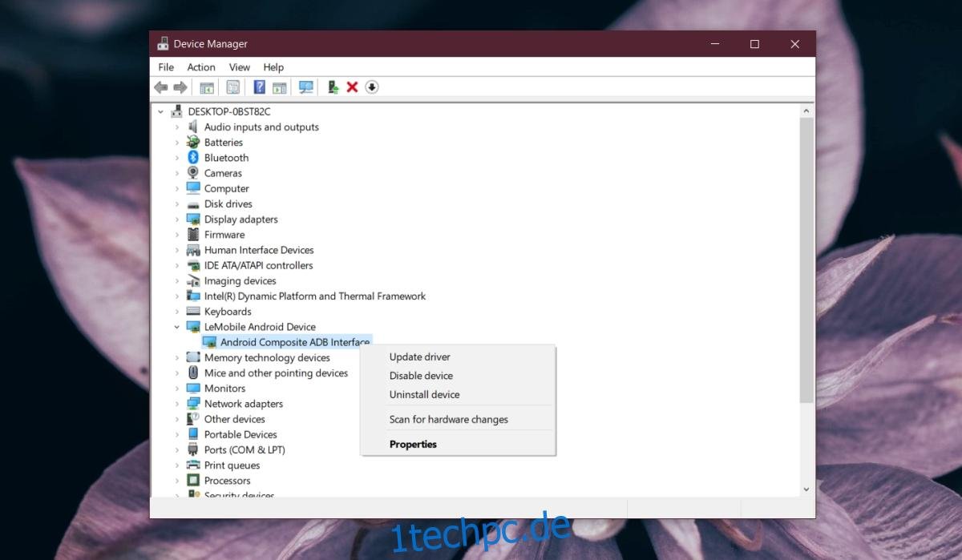Click the DESKTOP-0BST82C computer icon
The image size is (962, 560).
pyautogui.click(x=176, y=111)
